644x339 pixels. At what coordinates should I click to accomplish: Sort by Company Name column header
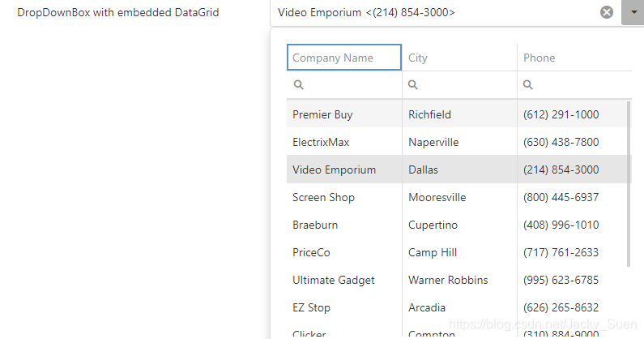343,58
